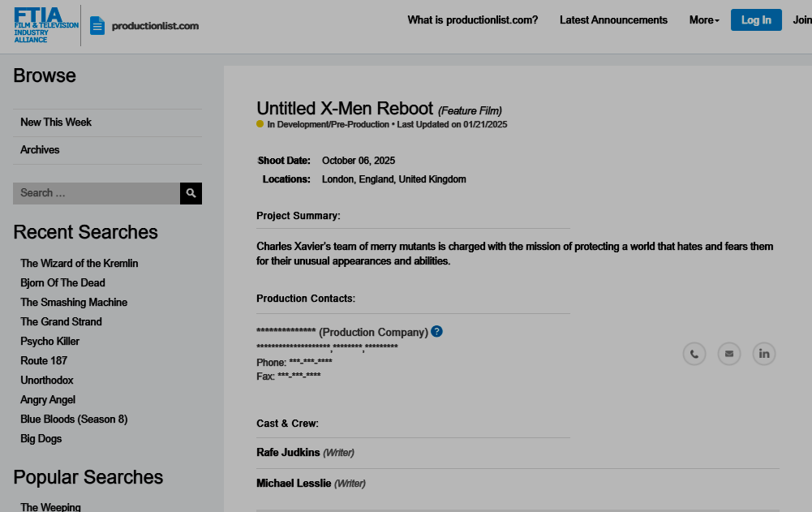Click the phone contact icon
This screenshot has width=812, height=512.
(694, 354)
